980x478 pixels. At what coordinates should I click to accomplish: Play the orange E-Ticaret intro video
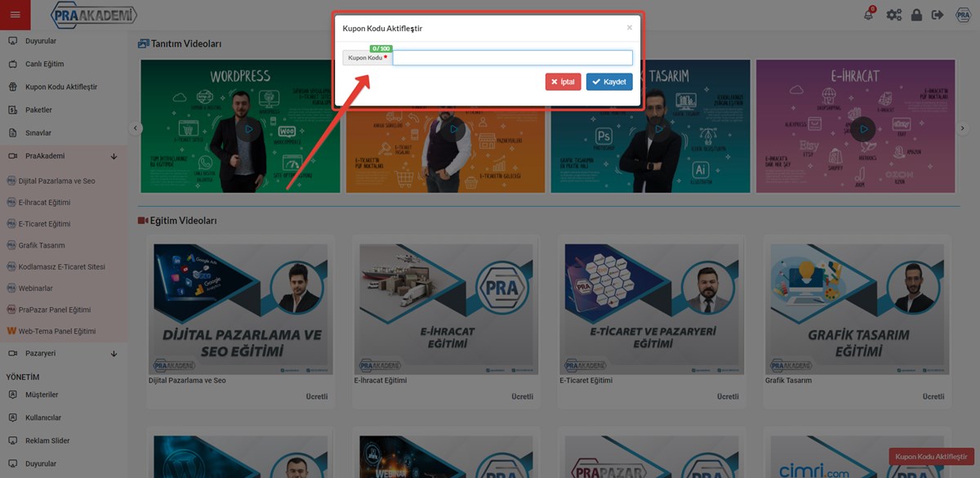tap(452, 129)
